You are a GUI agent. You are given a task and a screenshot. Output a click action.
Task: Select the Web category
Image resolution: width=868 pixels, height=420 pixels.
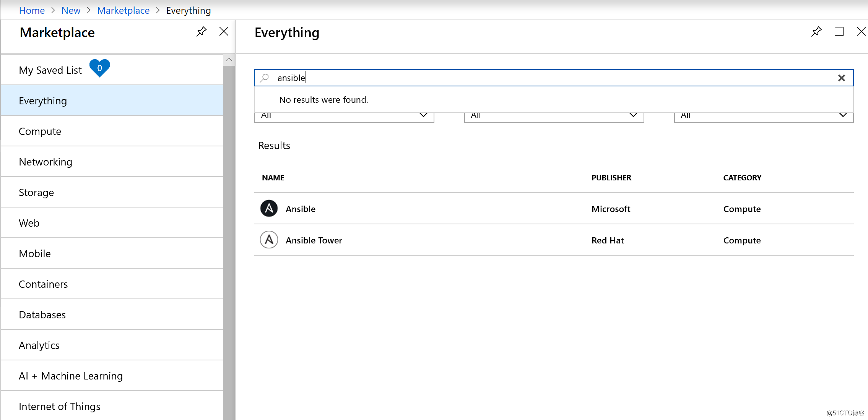click(x=112, y=223)
